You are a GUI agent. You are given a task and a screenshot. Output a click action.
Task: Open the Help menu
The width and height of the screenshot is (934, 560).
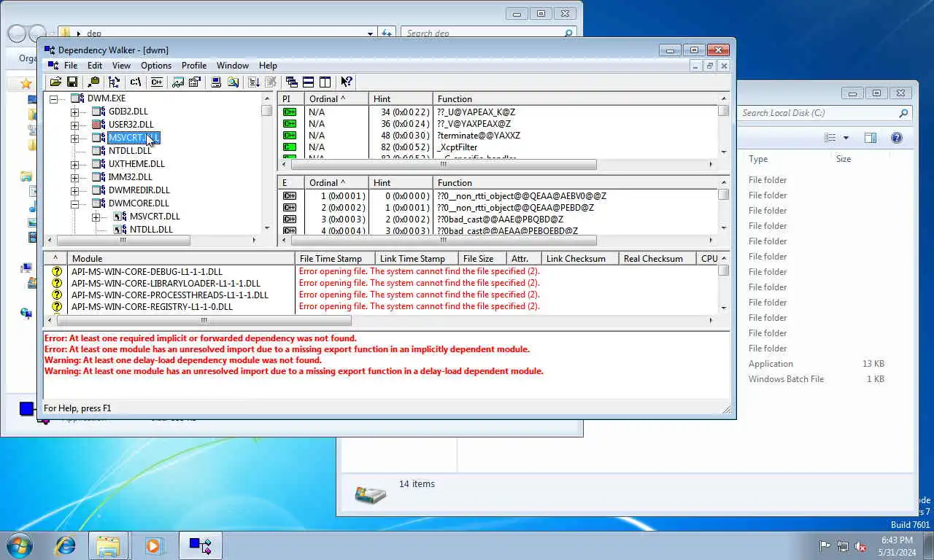pos(268,66)
